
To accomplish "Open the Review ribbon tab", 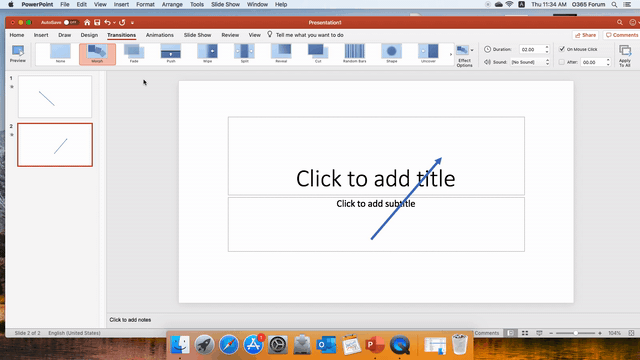I will [230, 35].
